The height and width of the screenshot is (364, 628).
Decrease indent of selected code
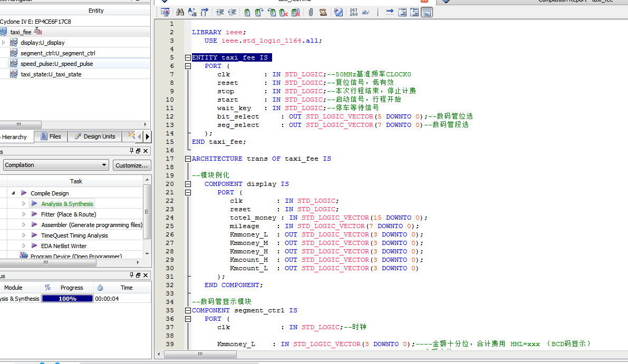tap(232, 13)
